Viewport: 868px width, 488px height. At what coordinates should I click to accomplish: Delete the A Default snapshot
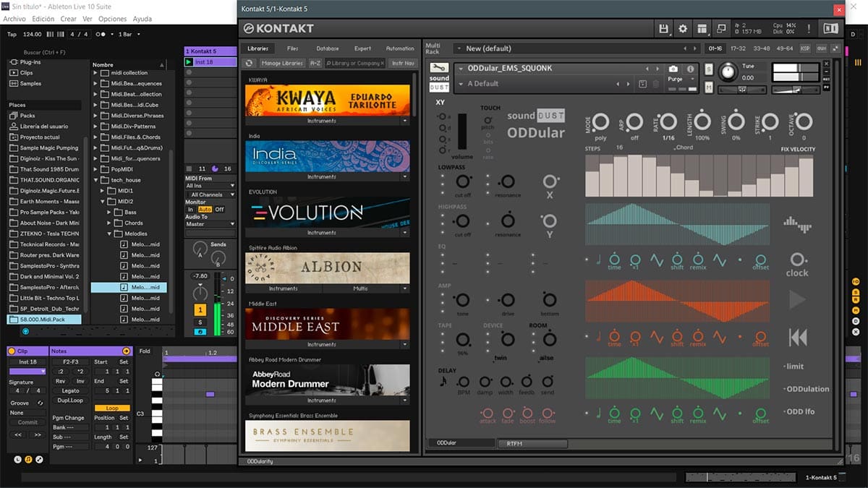point(655,84)
